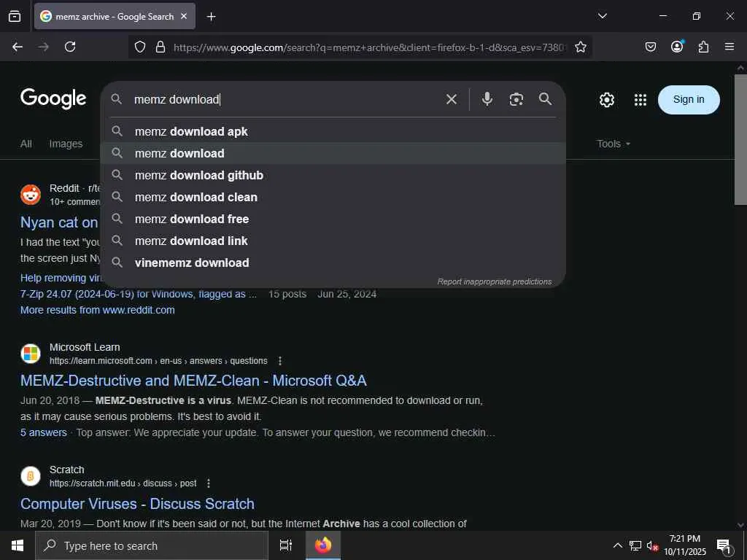This screenshot has height=560, width=747.
Task: Open a new browser tab
Action: 211,17
